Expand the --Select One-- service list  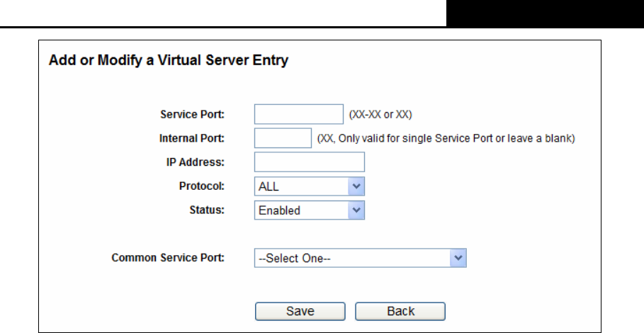pyautogui.click(x=360, y=258)
